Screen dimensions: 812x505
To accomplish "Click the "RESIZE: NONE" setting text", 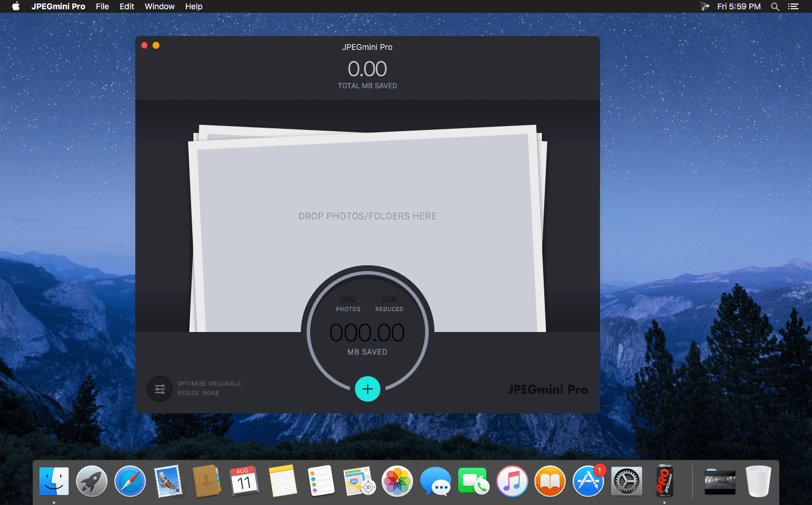I will 198,393.
